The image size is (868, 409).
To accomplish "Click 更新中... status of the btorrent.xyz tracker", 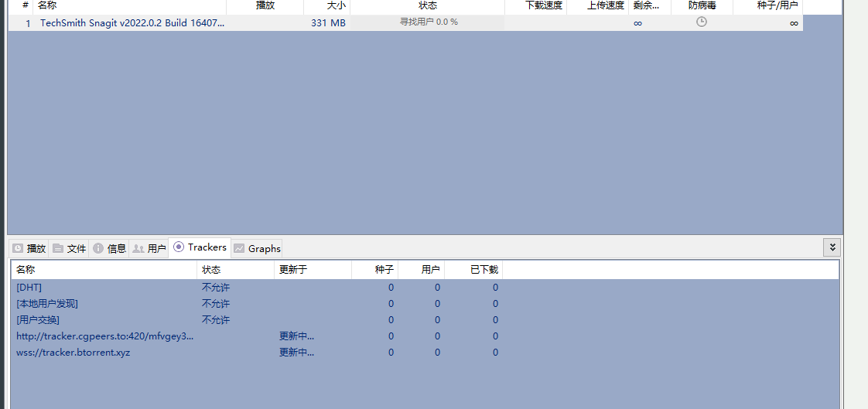I will click(297, 352).
